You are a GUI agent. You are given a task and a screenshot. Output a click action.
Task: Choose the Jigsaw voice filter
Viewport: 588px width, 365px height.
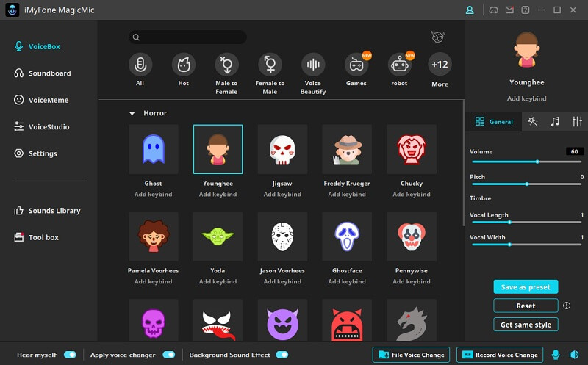pos(282,149)
